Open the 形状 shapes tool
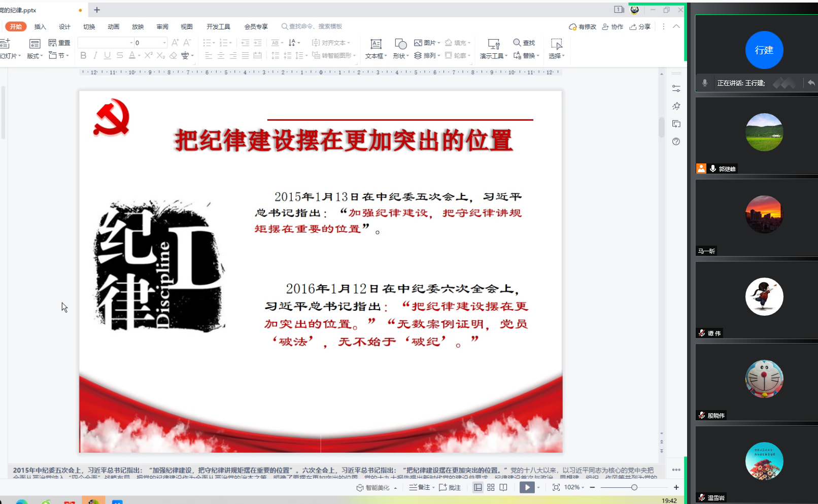The image size is (818, 504). point(400,49)
